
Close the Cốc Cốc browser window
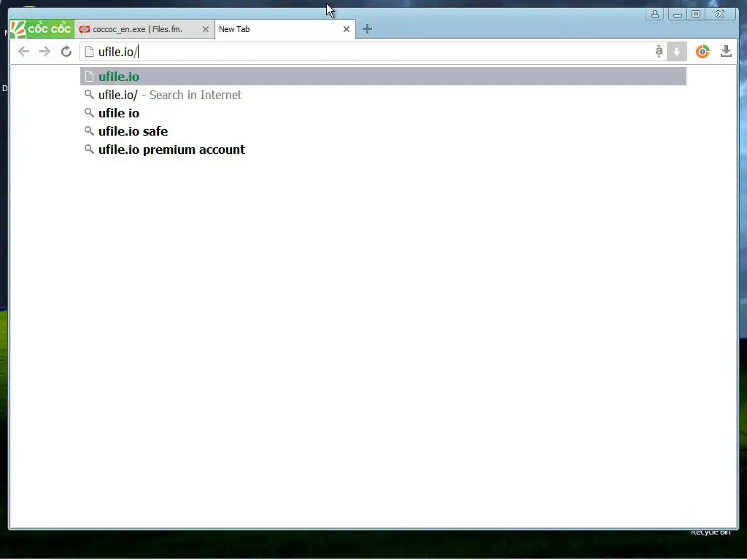(x=720, y=14)
